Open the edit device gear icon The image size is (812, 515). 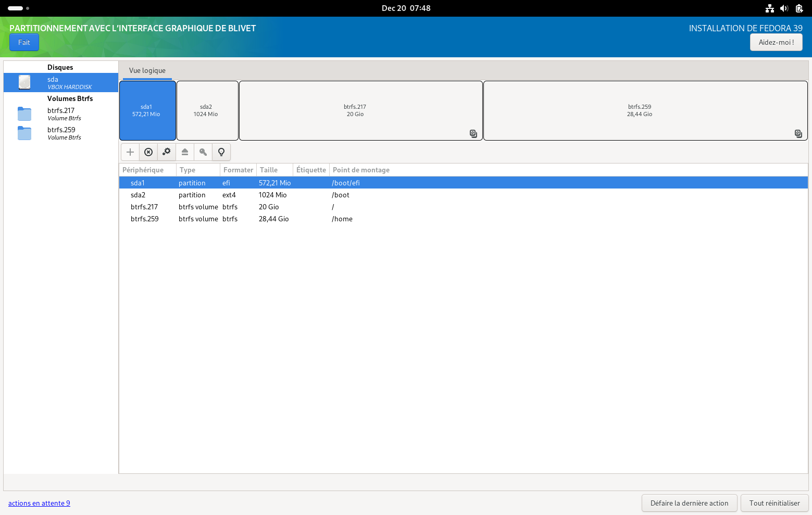[167, 152]
